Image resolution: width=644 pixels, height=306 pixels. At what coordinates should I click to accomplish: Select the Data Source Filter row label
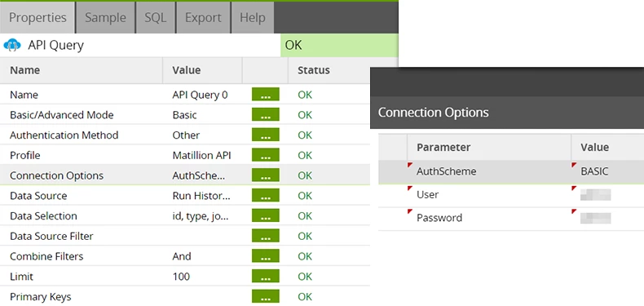coord(51,236)
